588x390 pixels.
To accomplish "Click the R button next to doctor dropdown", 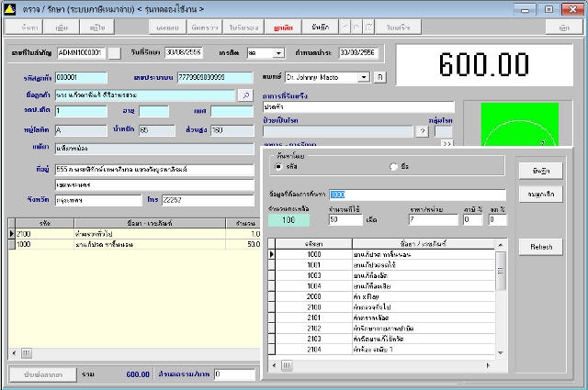I will (380, 76).
